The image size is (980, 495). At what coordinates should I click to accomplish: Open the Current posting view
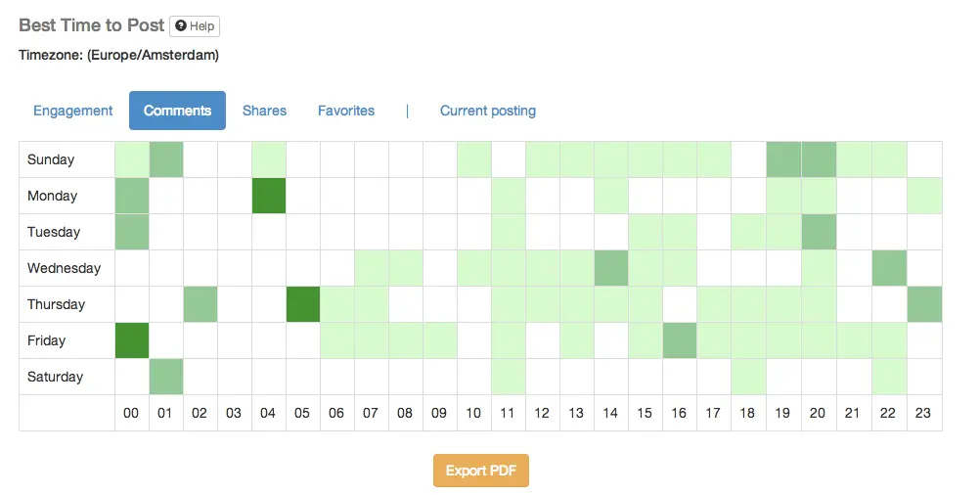click(x=488, y=111)
